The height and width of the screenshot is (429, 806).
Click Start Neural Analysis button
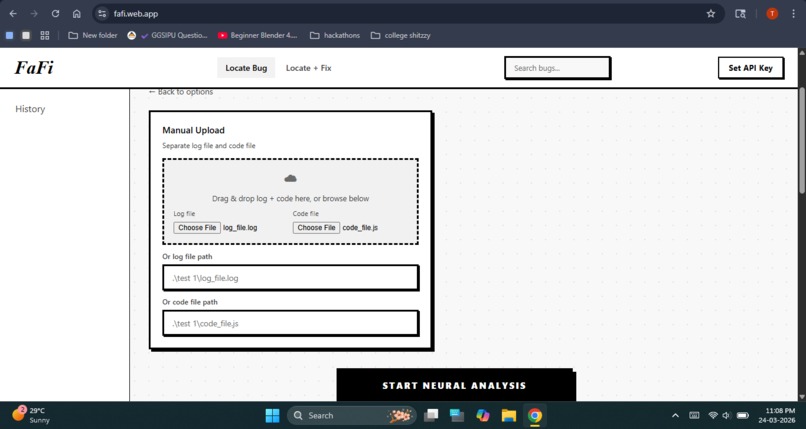[454, 385]
